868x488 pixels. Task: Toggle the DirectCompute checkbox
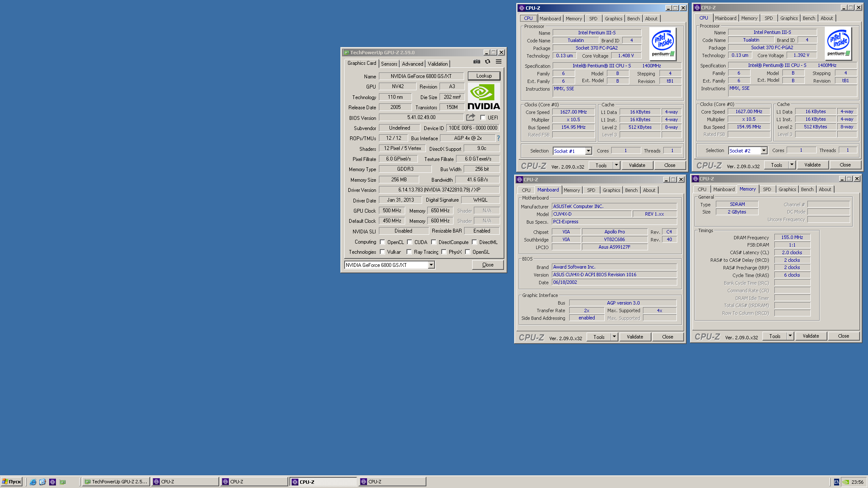(x=434, y=242)
